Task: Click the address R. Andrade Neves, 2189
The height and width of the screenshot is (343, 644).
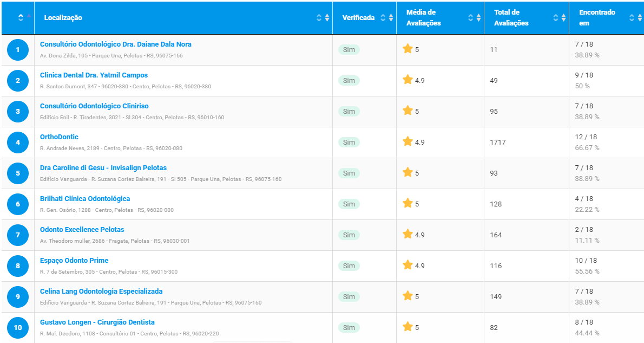Action: pyautogui.click(x=111, y=148)
